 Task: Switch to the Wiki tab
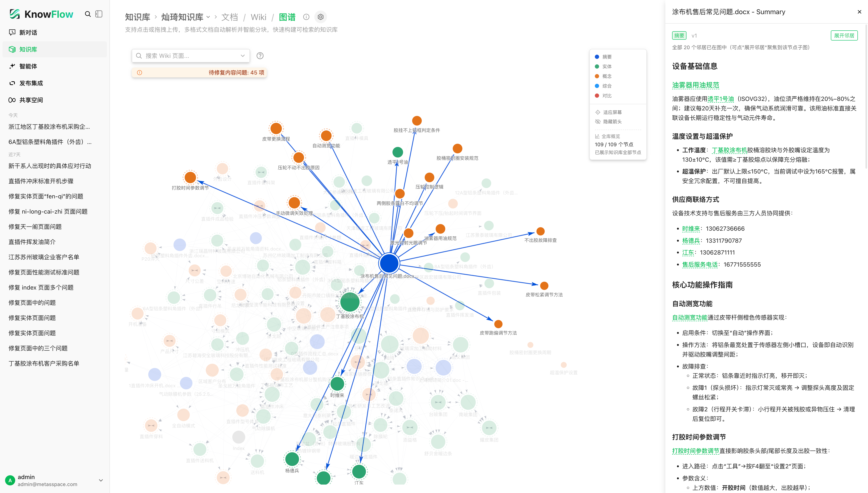tap(258, 17)
